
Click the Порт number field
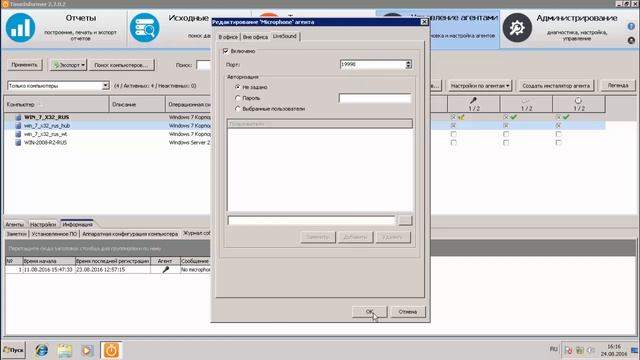tap(372, 64)
